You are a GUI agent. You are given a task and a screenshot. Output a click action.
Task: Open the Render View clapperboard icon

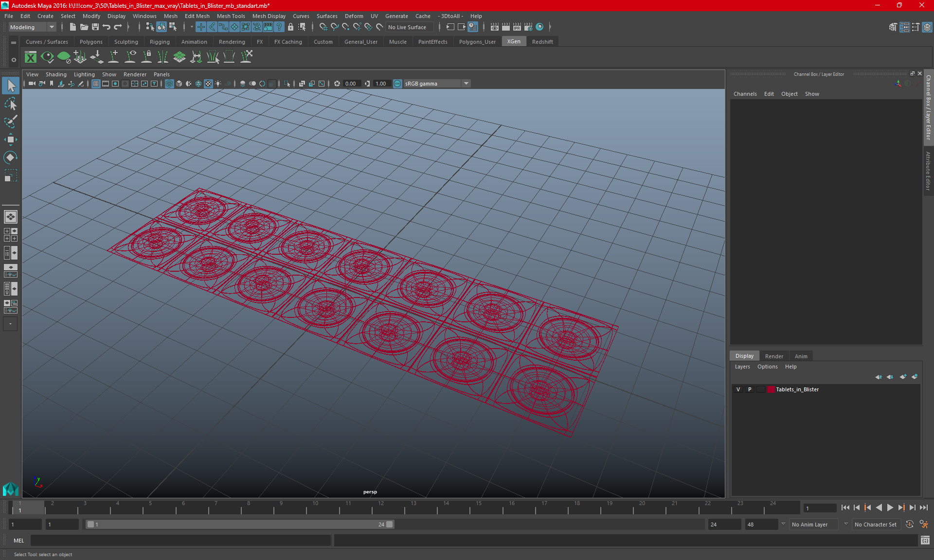[495, 27]
